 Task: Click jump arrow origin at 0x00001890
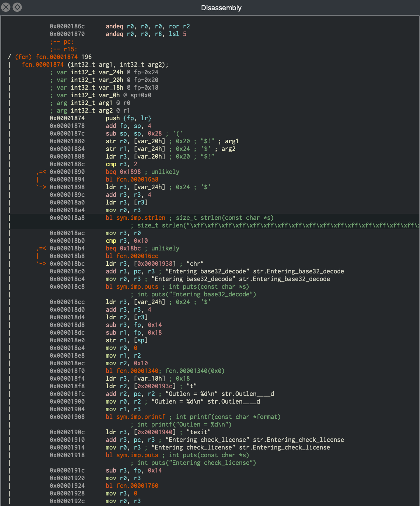pos(41,172)
